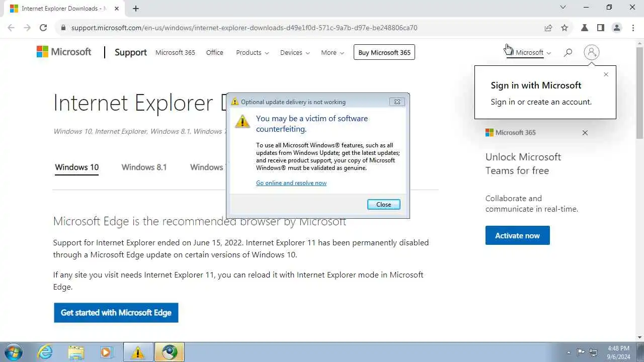644x362 pixels.
Task: Expand the Products dropdown
Action: 253,52
